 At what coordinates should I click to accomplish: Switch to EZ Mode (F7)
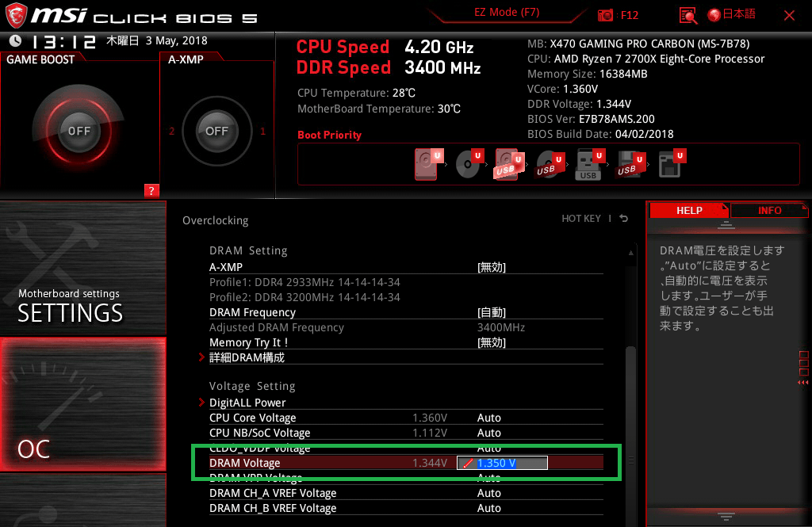point(507,13)
